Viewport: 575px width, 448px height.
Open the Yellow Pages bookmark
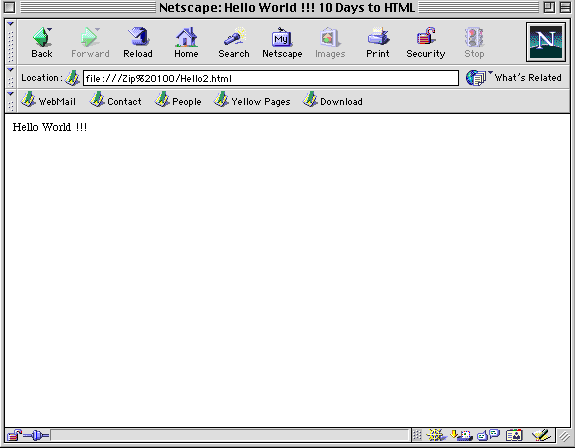pos(252,101)
